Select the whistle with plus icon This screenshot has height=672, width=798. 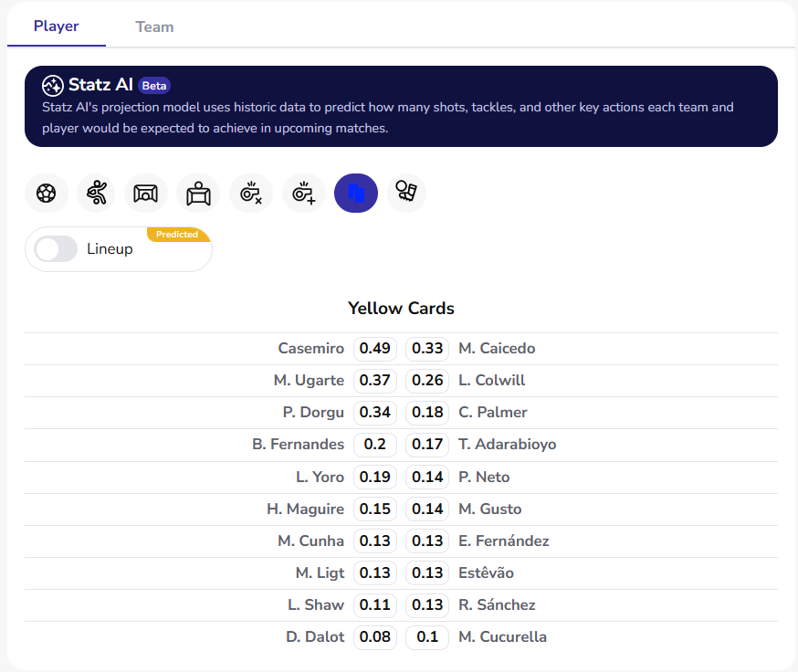(x=303, y=194)
